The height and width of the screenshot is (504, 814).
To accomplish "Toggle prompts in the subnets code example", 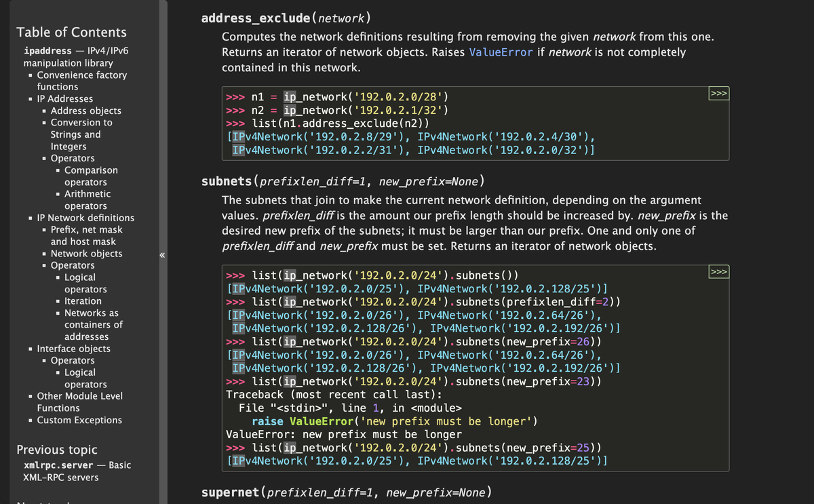I will tap(719, 273).
